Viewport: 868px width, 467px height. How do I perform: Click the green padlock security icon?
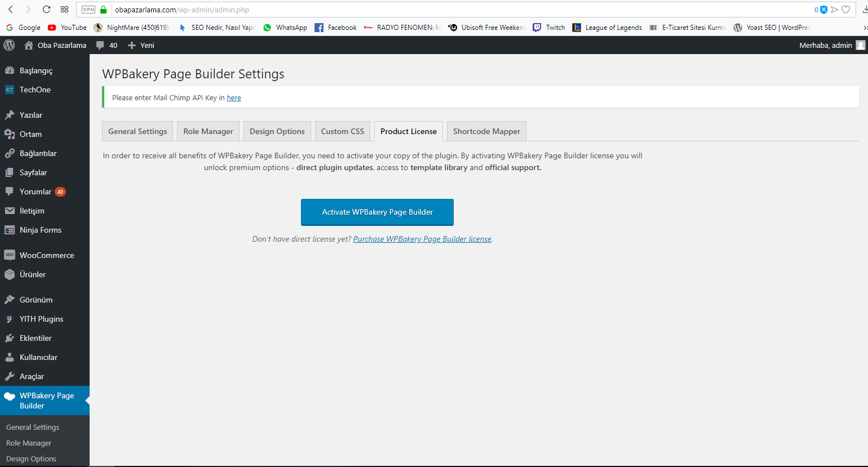[103, 10]
